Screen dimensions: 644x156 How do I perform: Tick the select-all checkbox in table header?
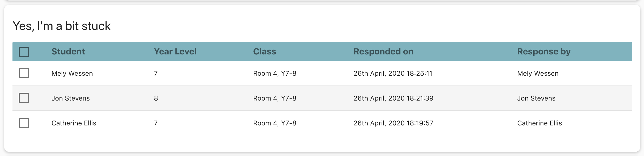click(x=24, y=52)
